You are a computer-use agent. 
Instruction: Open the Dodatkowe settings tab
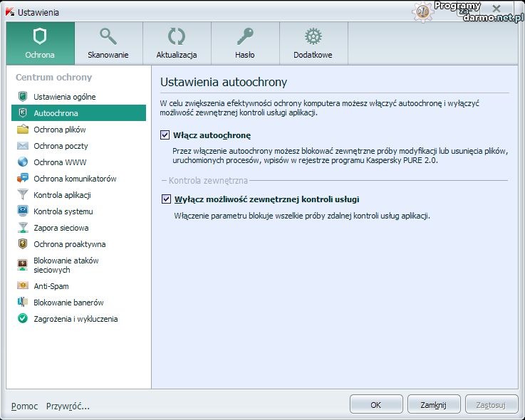coord(313,43)
